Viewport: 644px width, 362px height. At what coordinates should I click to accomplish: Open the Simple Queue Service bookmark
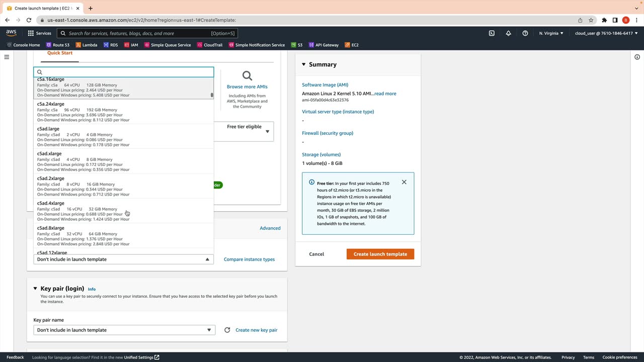[x=168, y=45]
